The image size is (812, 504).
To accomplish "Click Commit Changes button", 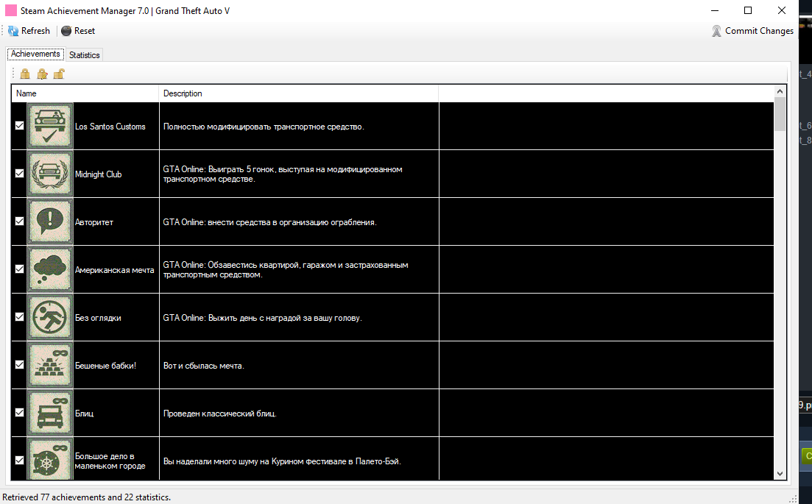I will 752,31.
